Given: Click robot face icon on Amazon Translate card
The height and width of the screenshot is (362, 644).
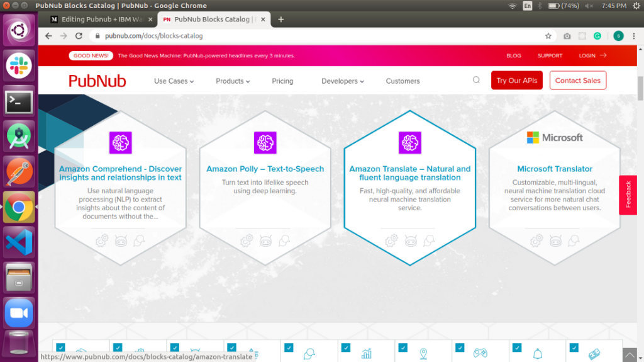Looking at the screenshot, I should [410, 240].
